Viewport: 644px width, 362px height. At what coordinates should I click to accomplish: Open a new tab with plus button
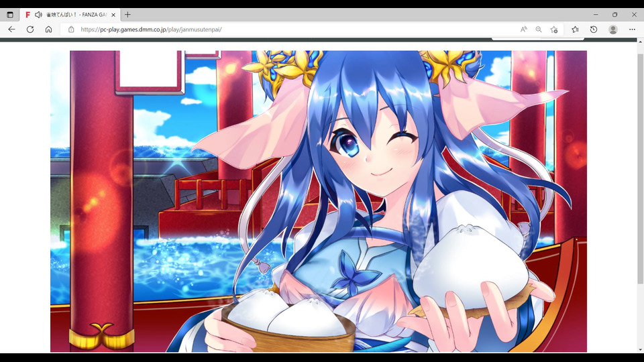127,15
